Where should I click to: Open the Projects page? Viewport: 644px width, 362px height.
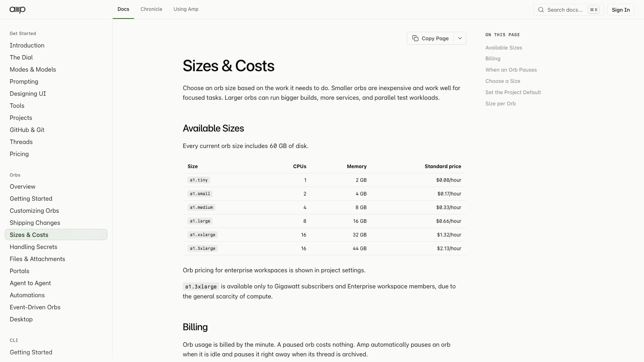[21, 118]
